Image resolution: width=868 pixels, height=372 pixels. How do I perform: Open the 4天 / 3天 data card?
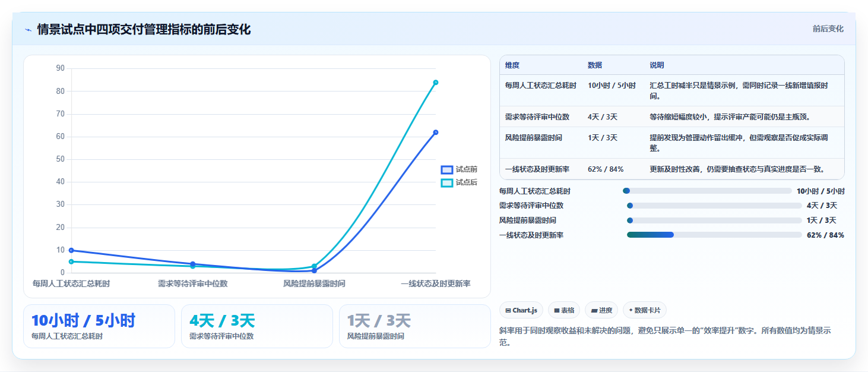257,326
